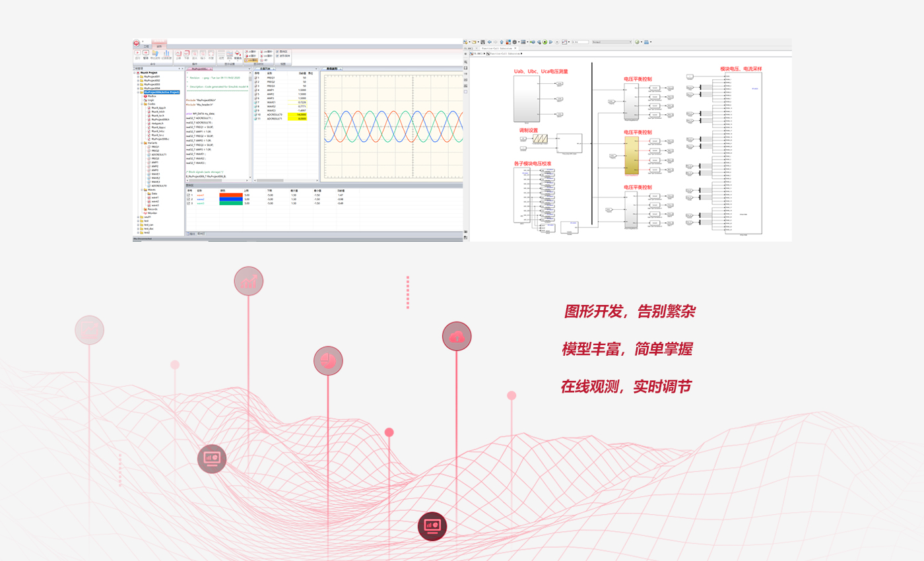Viewport: 924px width, 561px height.
Task: Click the Simulink Stop simulation icon
Action: click(557, 42)
